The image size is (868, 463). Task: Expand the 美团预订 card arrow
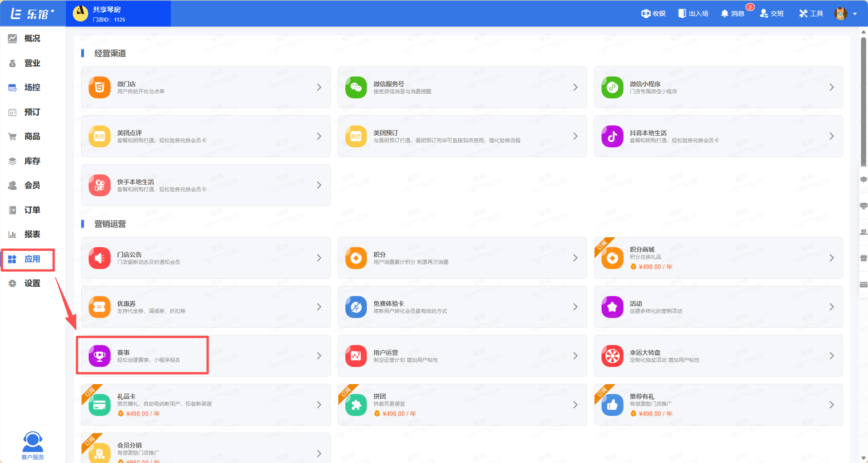pos(575,136)
